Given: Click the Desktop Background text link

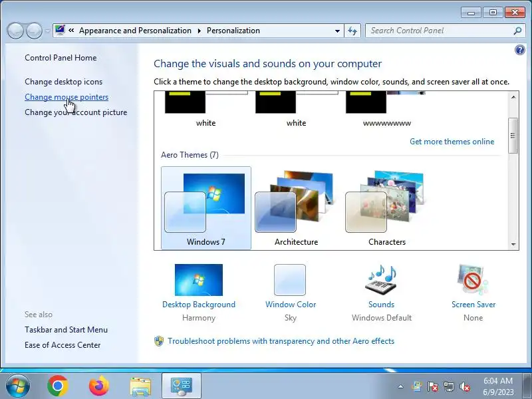Looking at the screenshot, I should [x=199, y=305].
